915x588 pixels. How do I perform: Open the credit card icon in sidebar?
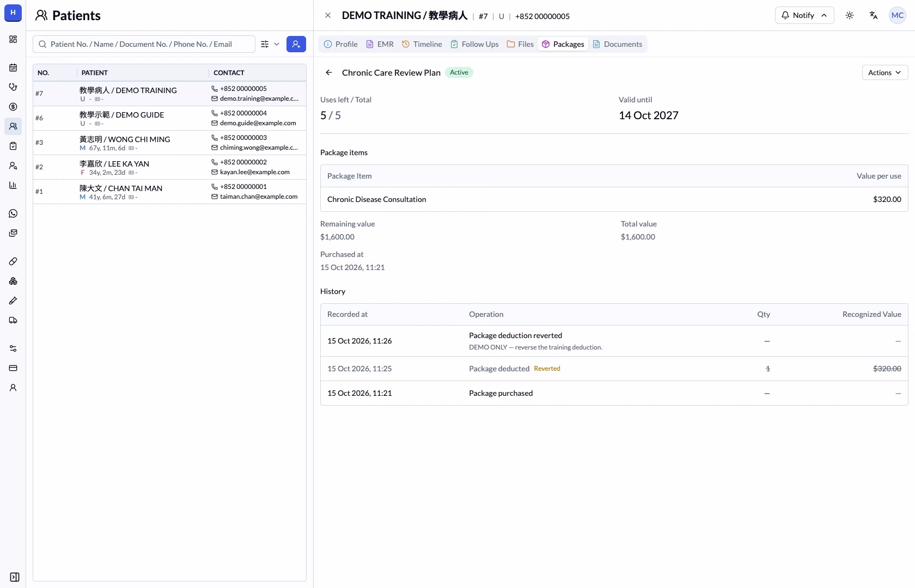point(13,368)
